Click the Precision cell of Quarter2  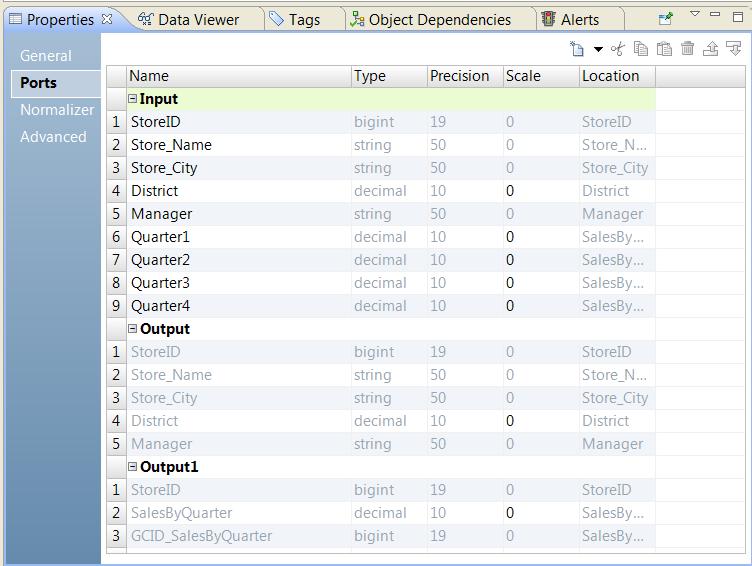[x=465, y=260]
